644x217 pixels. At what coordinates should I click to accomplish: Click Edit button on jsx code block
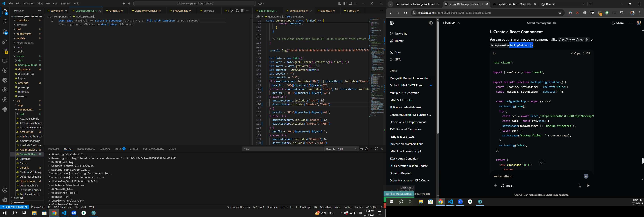pyautogui.click(x=587, y=53)
